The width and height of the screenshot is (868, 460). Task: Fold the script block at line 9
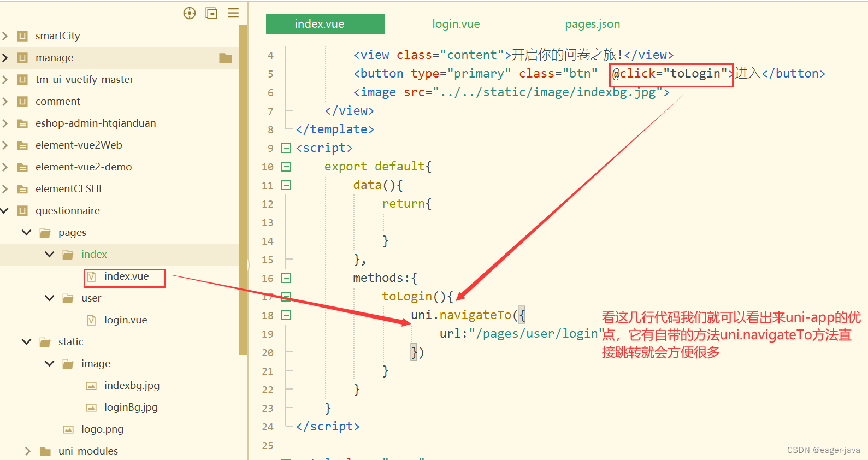pos(286,148)
